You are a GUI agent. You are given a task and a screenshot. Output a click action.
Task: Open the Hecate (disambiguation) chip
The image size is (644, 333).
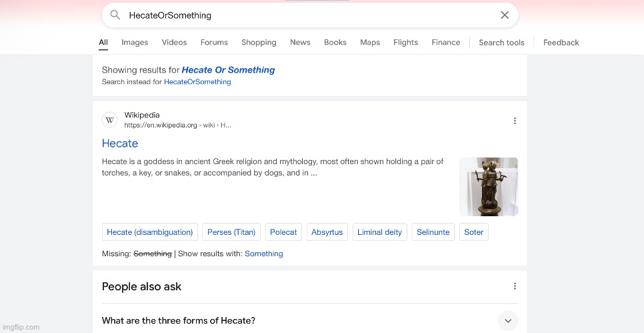tap(150, 232)
